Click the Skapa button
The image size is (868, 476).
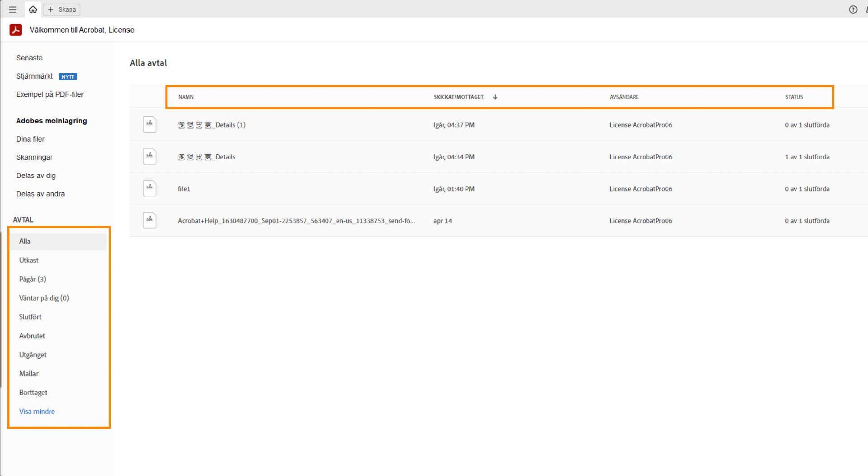[x=62, y=10]
